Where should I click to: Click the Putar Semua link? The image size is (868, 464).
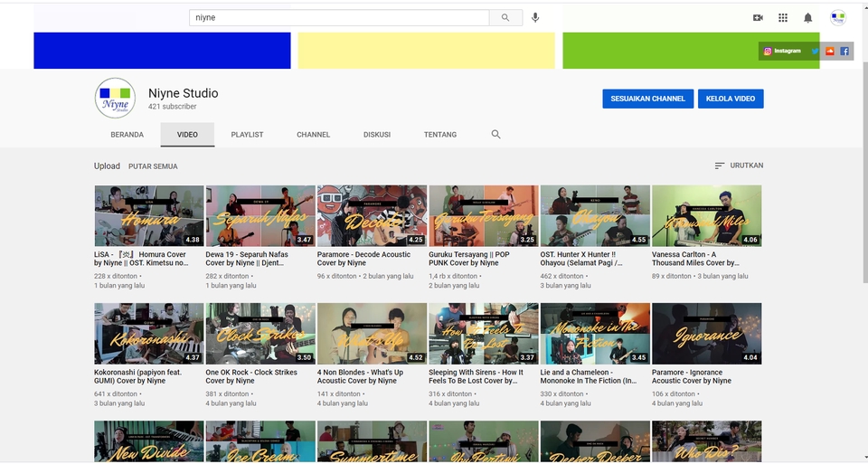point(153,166)
